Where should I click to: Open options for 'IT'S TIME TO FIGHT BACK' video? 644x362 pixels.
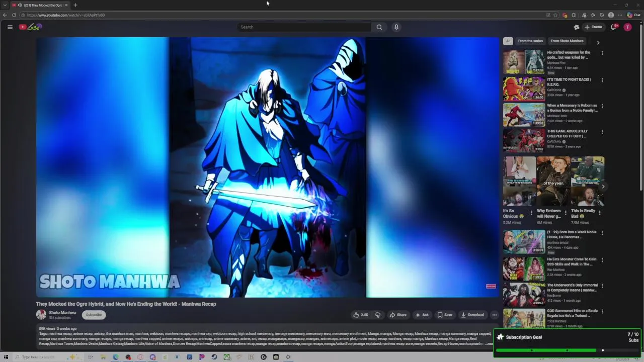[x=602, y=80]
